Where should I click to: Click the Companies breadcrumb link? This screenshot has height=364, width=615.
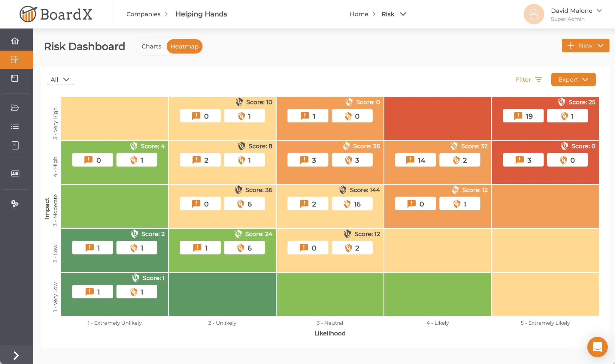[143, 14]
